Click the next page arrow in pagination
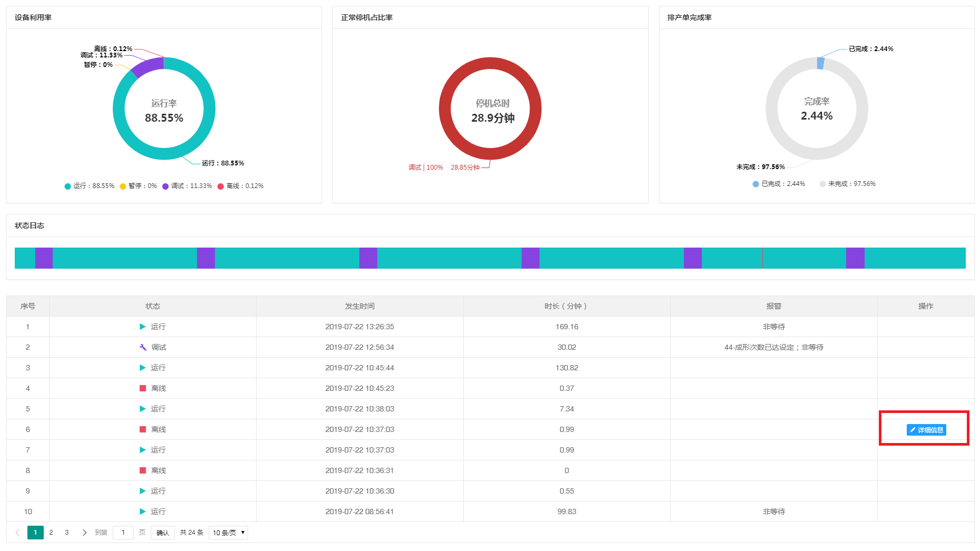The image size is (980, 551). (x=84, y=533)
